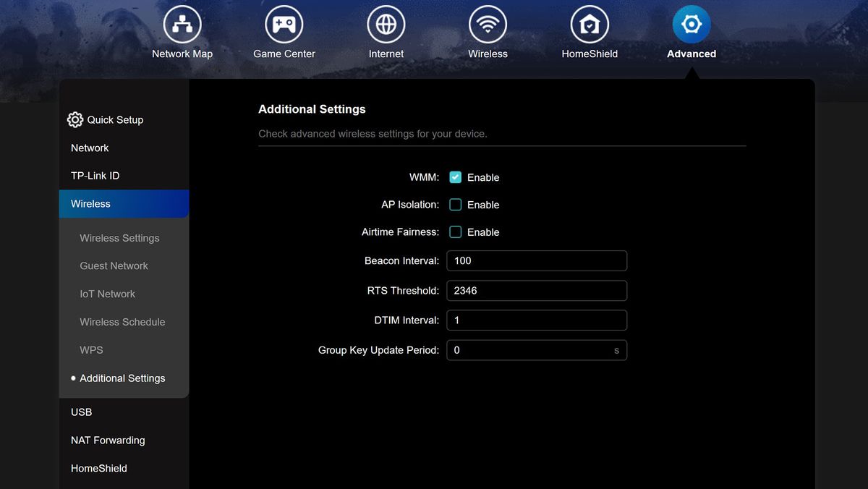Open the Guest Network menu item
The width and height of the screenshot is (868, 489).
[114, 265]
